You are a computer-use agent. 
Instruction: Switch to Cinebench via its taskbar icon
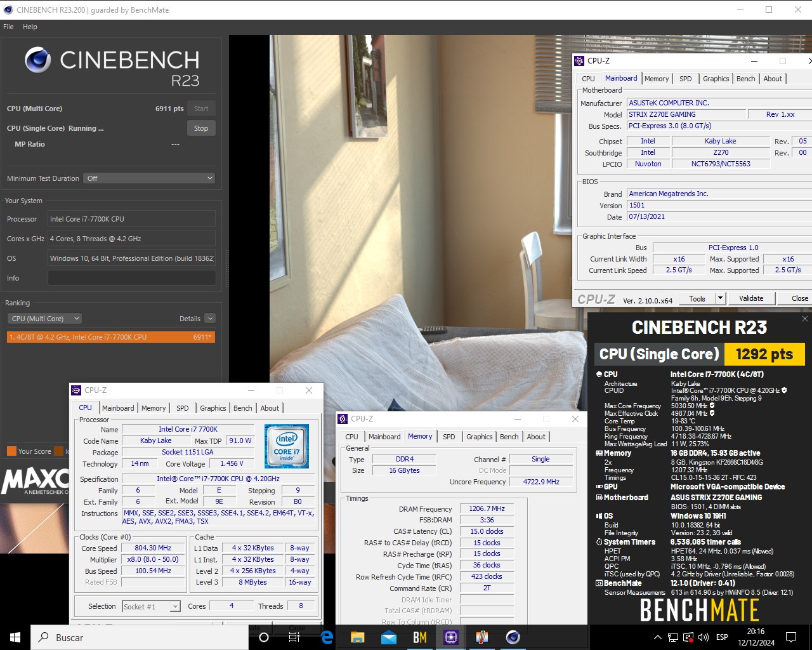513,637
